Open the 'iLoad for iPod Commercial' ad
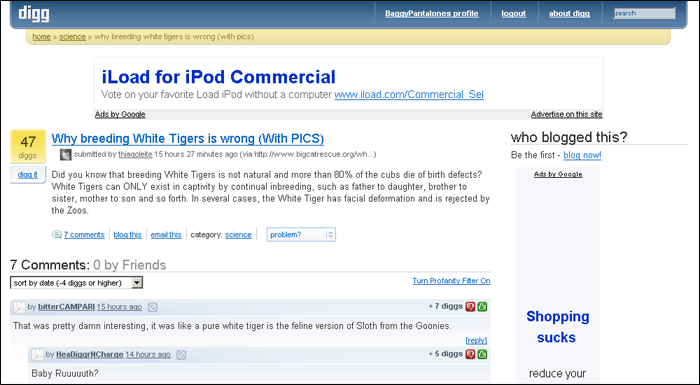The image size is (700, 385). 219,77
